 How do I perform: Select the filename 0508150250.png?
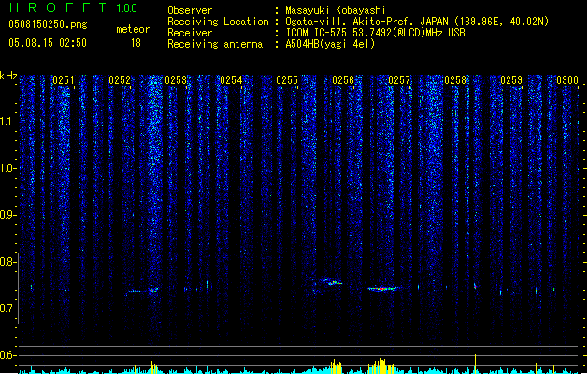[x=48, y=24]
